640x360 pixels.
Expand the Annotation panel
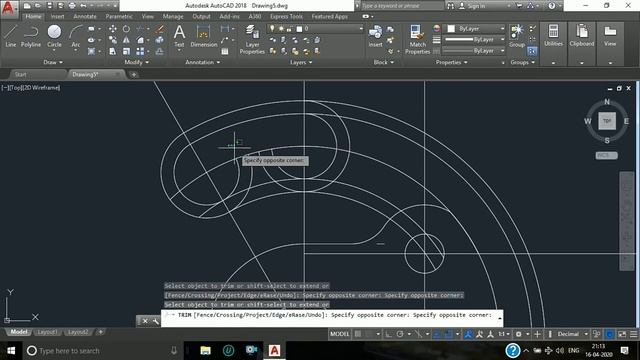point(203,62)
